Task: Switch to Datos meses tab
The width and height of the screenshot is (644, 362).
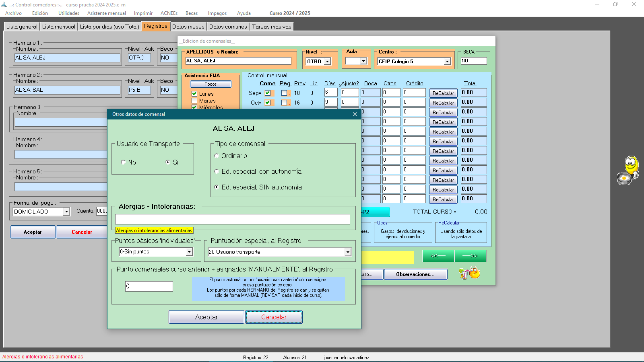Action: (x=188, y=27)
